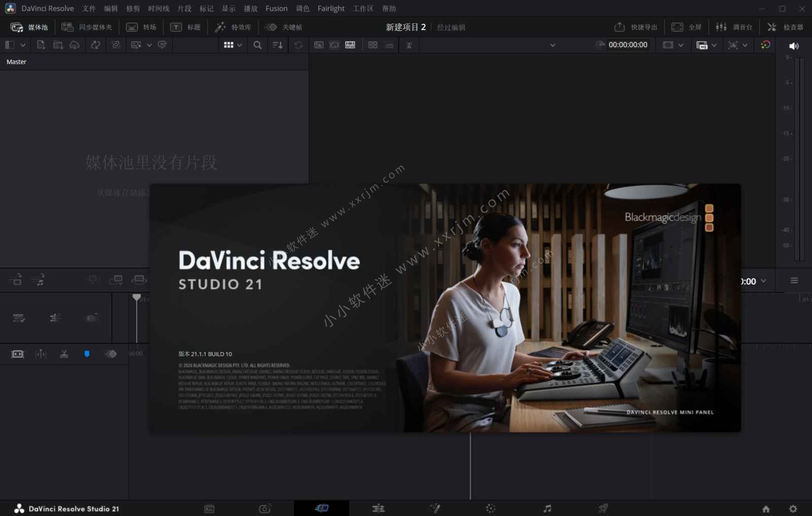Expand the panel layout dropdown arrow
Screen dimensions: 812x516
point(23,45)
